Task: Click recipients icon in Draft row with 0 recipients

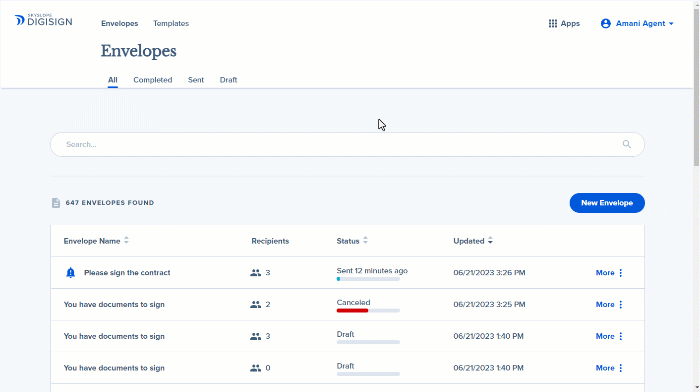Action: click(255, 368)
